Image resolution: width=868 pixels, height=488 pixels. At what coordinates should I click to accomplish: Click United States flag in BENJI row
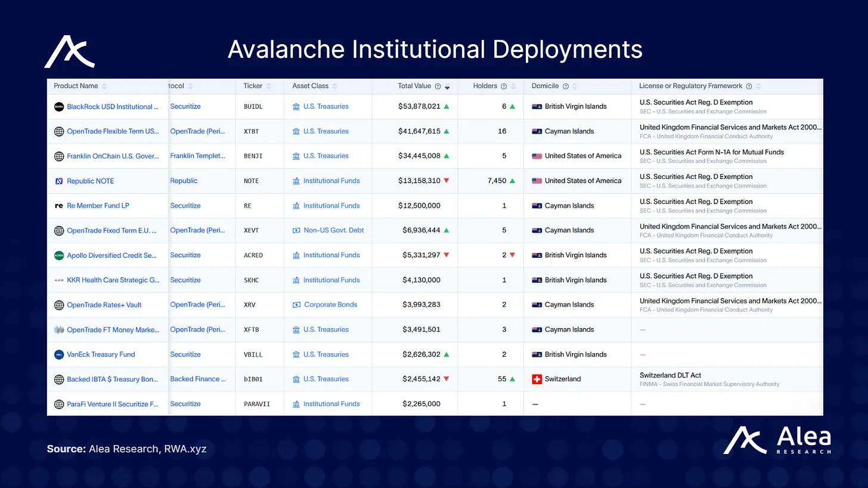coord(537,156)
